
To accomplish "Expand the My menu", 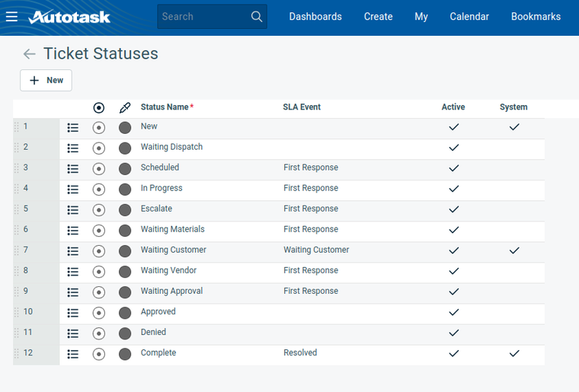I will tap(421, 17).
